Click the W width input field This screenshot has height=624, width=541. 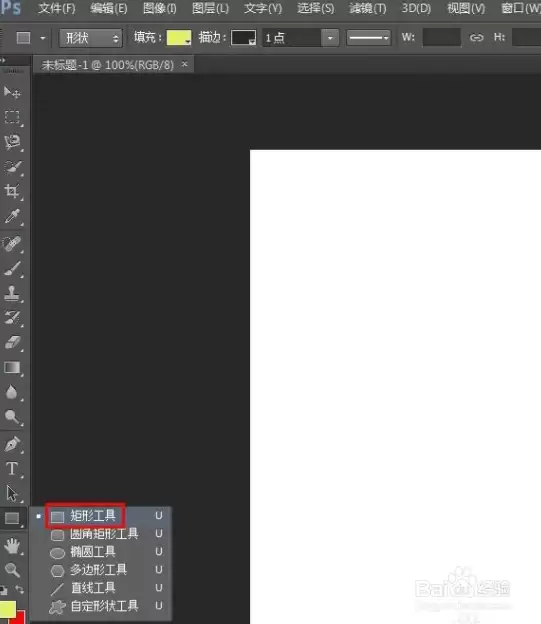441,38
